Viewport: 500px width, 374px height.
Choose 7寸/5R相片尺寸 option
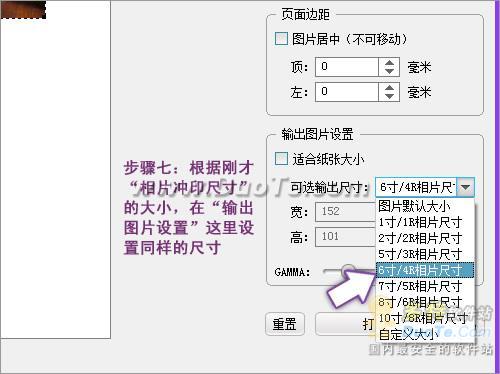425,286
